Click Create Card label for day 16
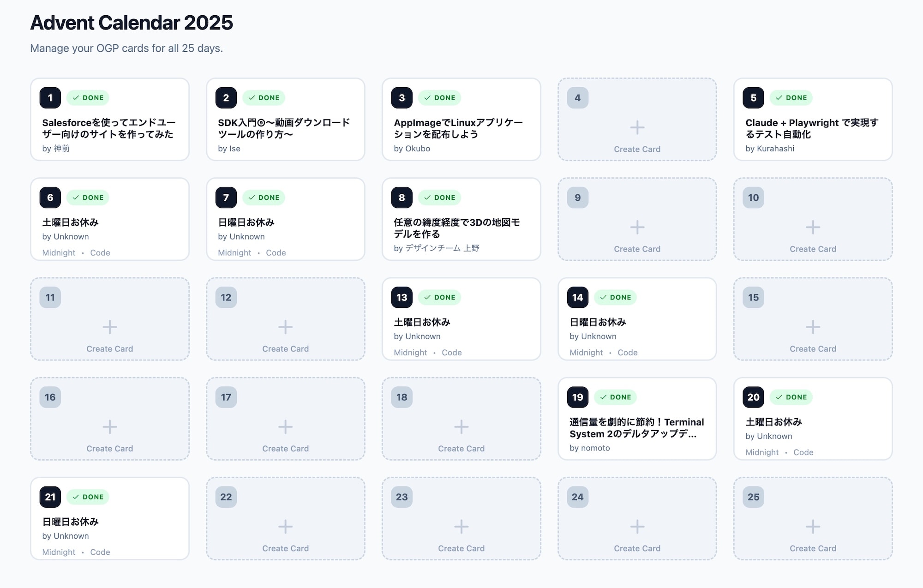This screenshot has width=923, height=588. [x=109, y=449]
